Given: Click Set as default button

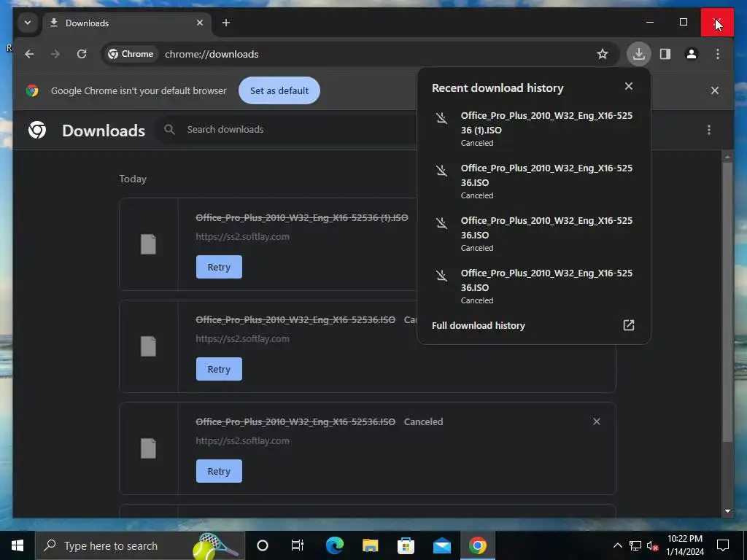Looking at the screenshot, I should (279, 90).
